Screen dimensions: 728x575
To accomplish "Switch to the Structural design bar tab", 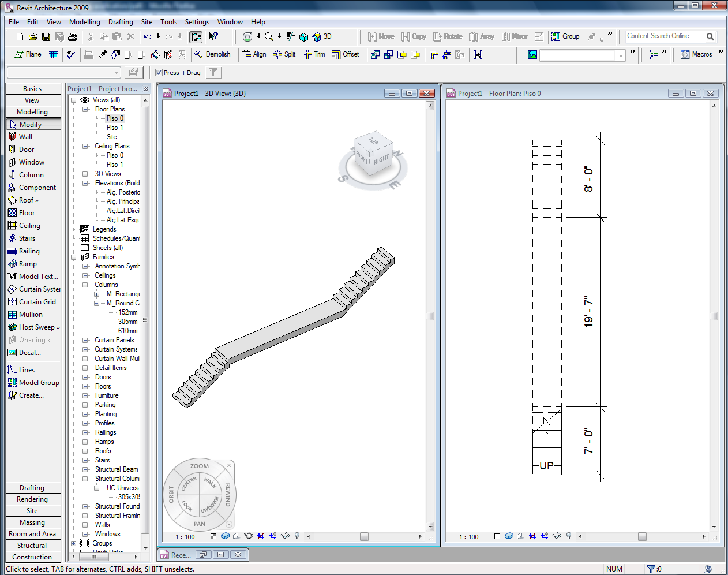I will point(33,546).
